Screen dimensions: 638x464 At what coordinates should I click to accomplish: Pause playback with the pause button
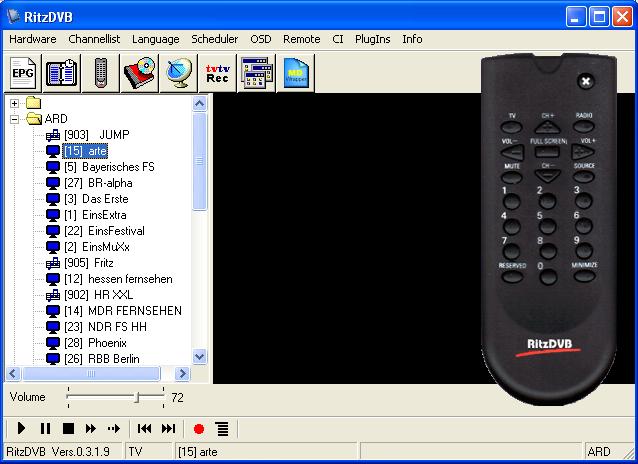pos(45,429)
